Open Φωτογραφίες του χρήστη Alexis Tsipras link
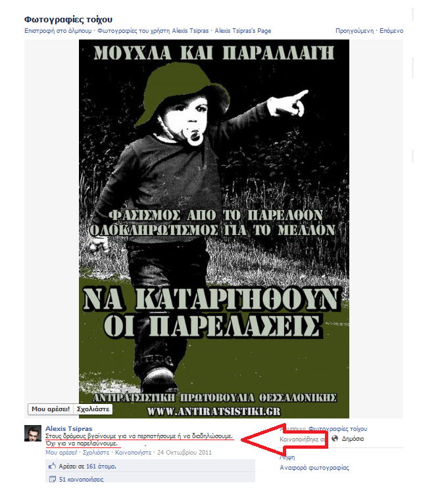The width and height of the screenshot is (421, 504). pyautogui.click(x=153, y=31)
